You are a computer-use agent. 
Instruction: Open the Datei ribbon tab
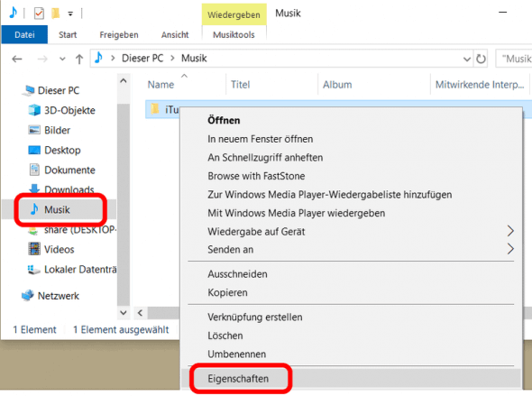coord(24,34)
